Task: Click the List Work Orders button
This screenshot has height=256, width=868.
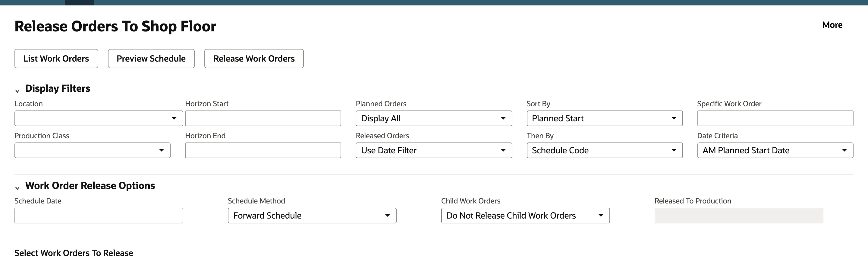Action: 56,59
